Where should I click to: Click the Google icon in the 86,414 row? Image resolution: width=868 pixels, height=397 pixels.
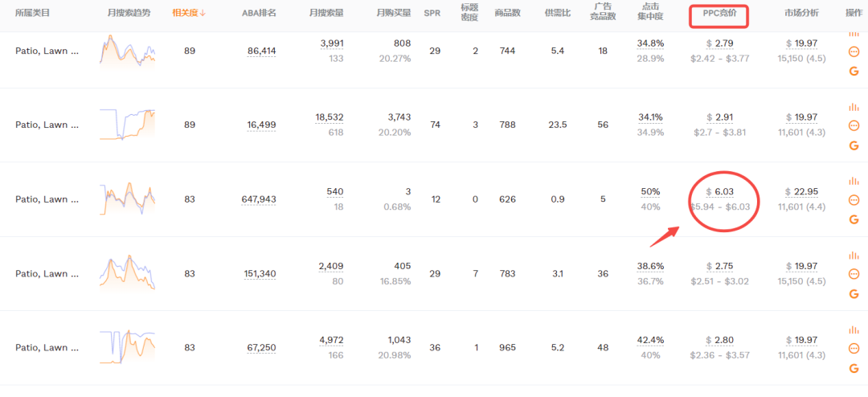tap(854, 72)
